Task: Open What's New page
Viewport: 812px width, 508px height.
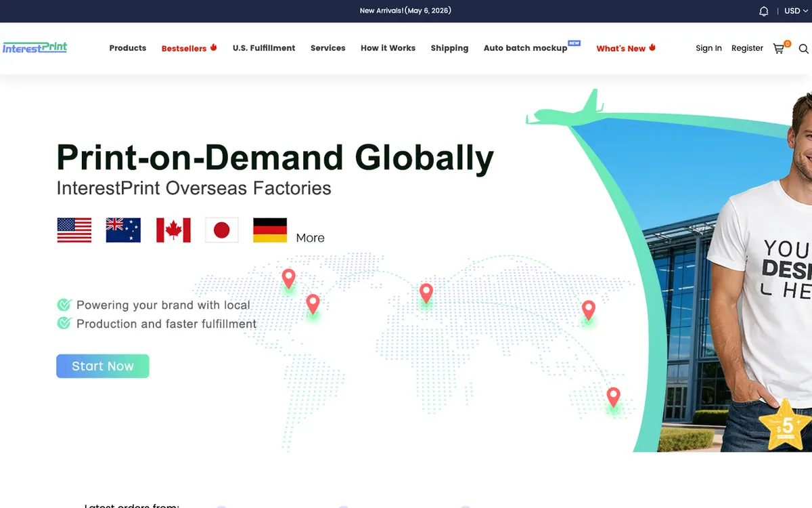Action: tap(626, 48)
